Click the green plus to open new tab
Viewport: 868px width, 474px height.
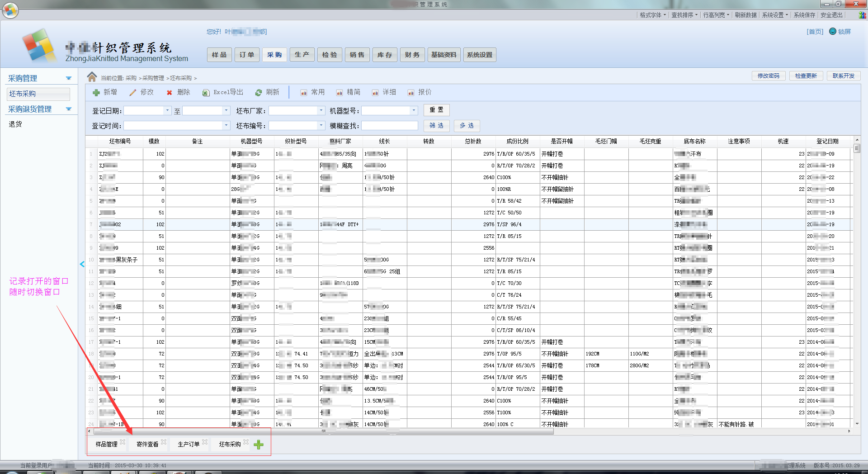click(x=259, y=445)
